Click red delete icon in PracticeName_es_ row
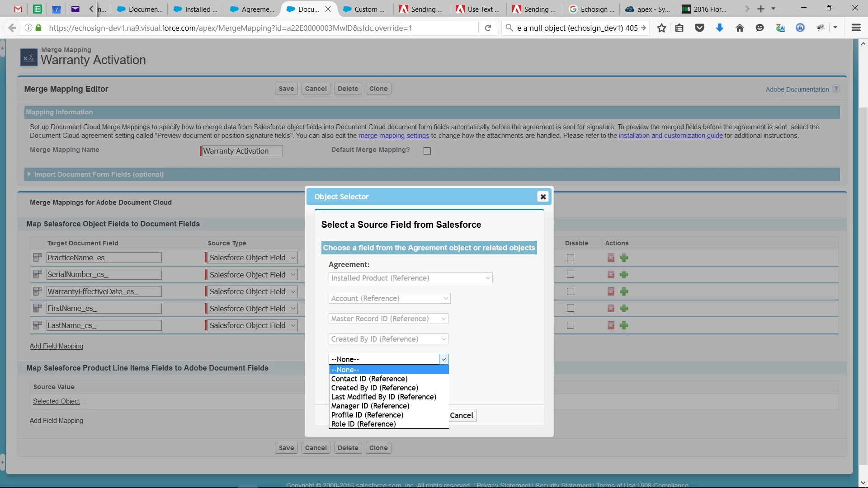 pos(611,258)
